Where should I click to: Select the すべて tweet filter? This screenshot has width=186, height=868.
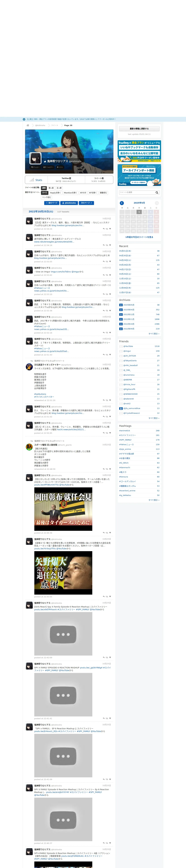45,193
